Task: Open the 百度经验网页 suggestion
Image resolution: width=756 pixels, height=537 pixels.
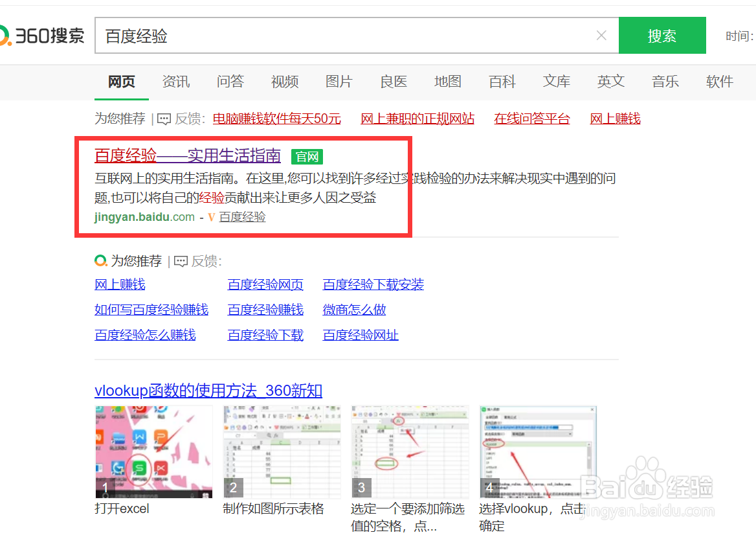Action: [x=265, y=284]
